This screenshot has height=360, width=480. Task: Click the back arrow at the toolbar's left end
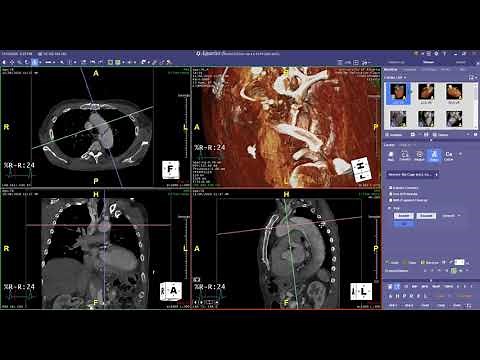point(4,62)
